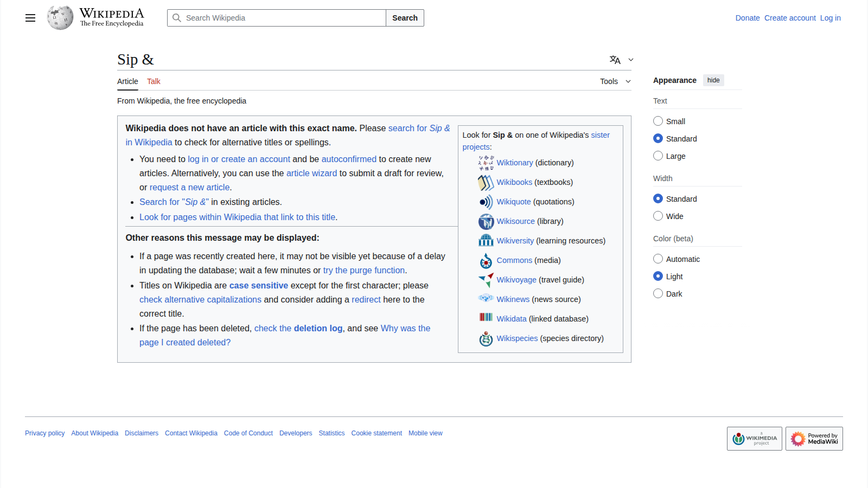
Task: Click the Powered by MediaWiki badge
Action: click(x=814, y=439)
